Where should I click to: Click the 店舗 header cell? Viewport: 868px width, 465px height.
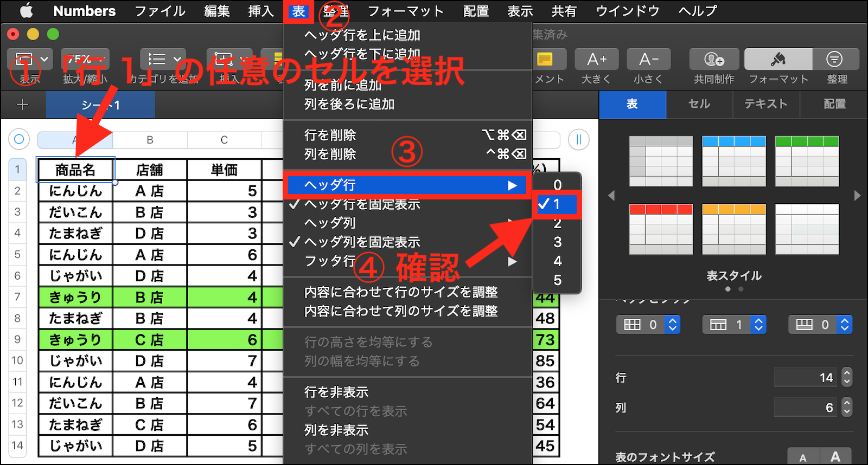[150, 170]
